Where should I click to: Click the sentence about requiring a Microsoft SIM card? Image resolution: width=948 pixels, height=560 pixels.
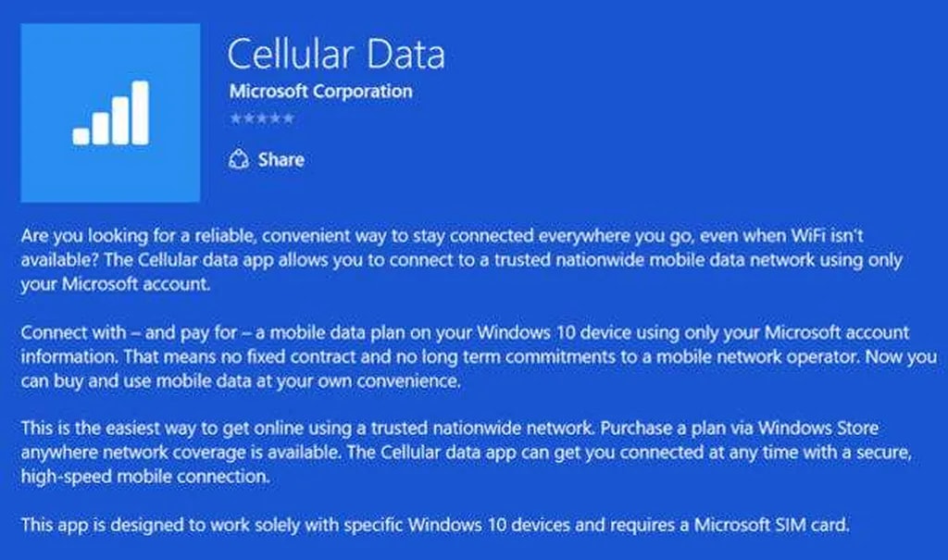(x=434, y=525)
